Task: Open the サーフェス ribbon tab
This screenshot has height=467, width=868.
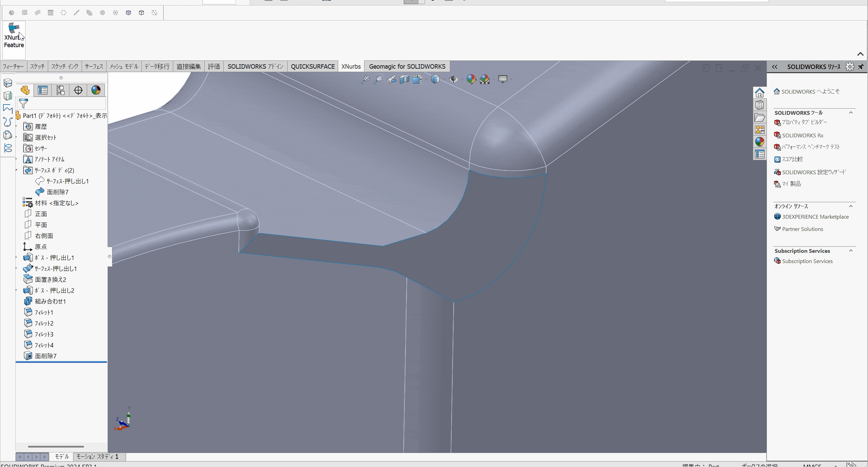Action: click(x=94, y=67)
